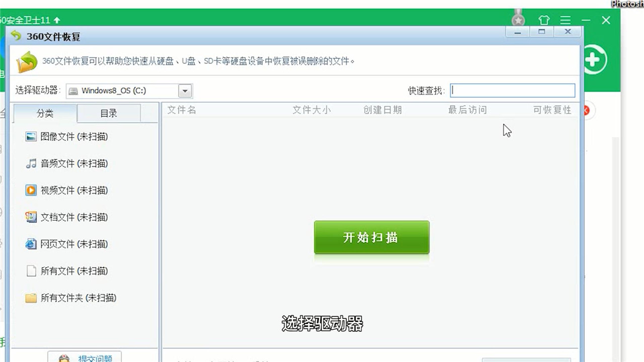Click the 快速查找 search input field
The width and height of the screenshot is (644, 362).
(512, 90)
